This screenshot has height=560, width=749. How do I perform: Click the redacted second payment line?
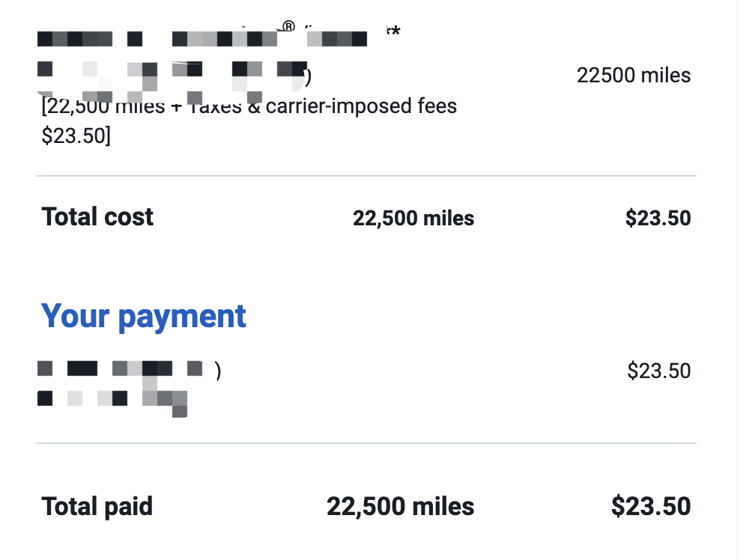point(112,401)
